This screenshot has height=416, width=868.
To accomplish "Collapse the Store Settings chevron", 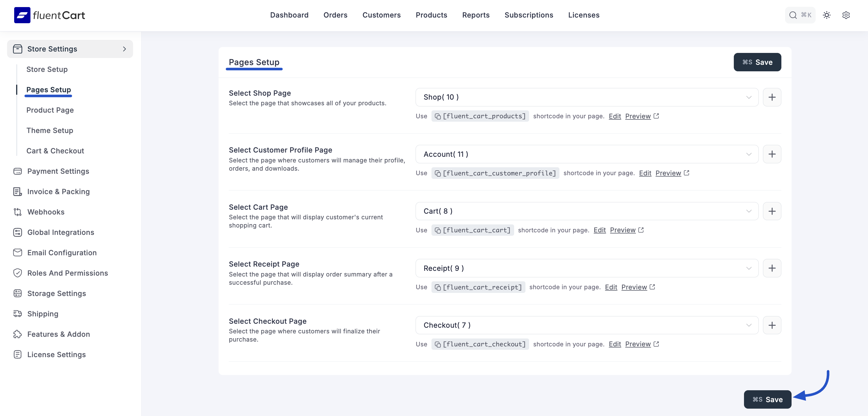I will coord(124,49).
